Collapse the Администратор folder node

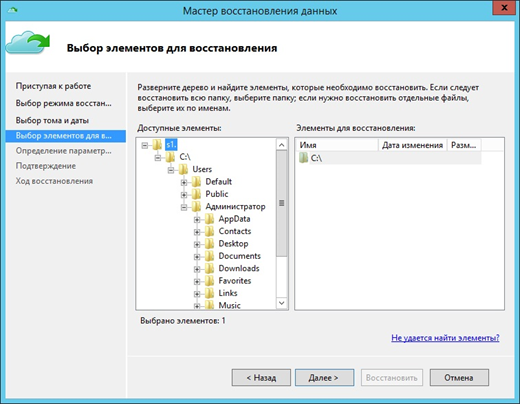(184, 207)
